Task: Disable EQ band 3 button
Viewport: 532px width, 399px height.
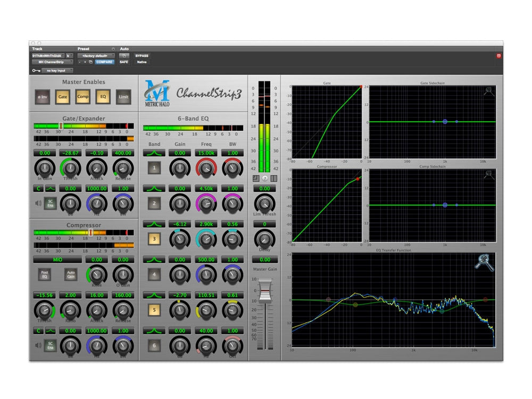Action: [x=154, y=239]
